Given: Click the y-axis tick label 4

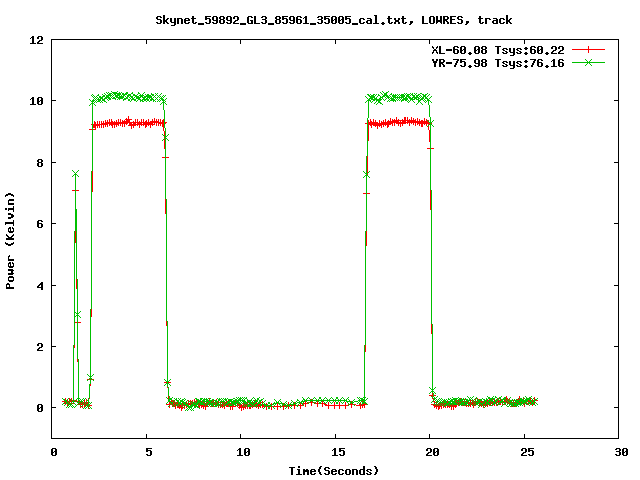Looking at the screenshot, I should click(x=40, y=286).
